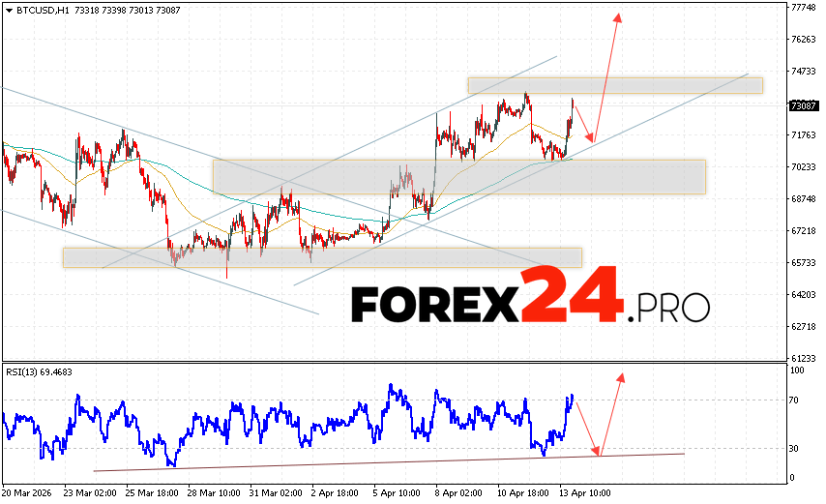This screenshot has width=826, height=504.
Task: Select the upper gray resistance zone rectangle
Action: click(x=614, y=85)
